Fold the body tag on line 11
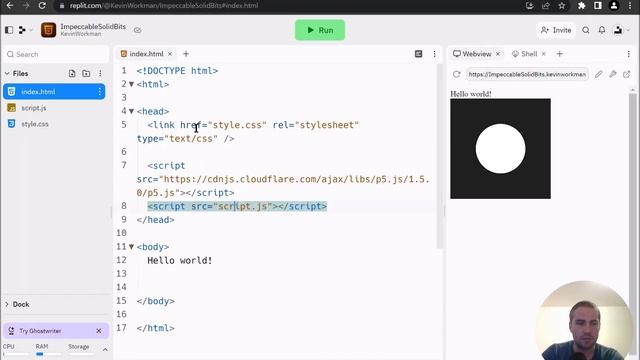The width and height of the screenshot is (640, 360). coord(131,247)
